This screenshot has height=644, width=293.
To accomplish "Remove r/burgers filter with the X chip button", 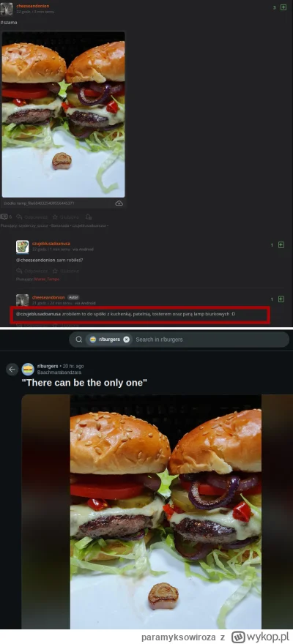I will (127, 340).
